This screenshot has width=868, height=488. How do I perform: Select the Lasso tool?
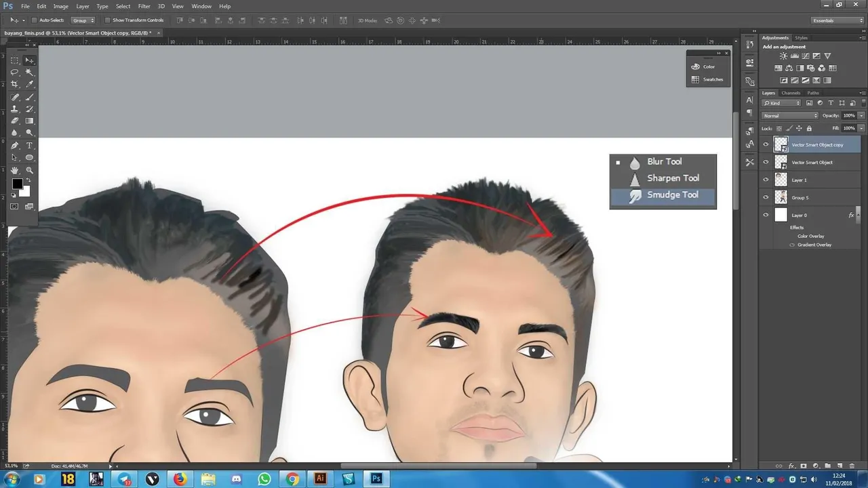[15, 72]
